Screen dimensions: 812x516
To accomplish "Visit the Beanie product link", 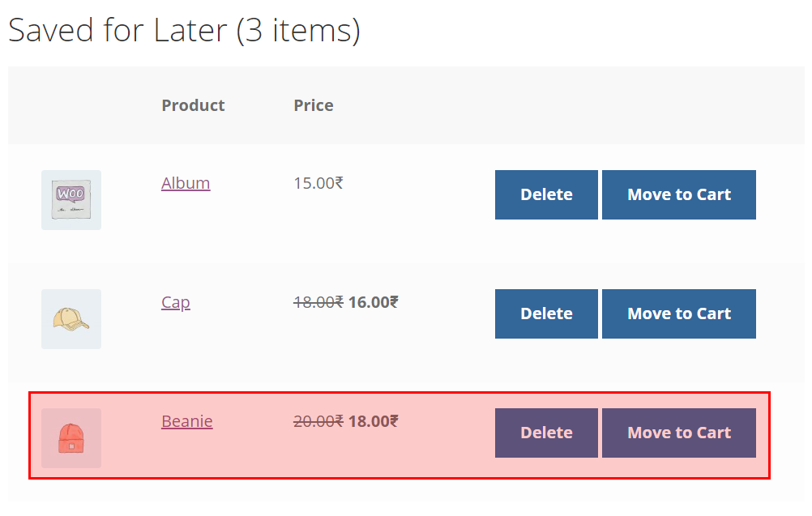I will [187, 421].
